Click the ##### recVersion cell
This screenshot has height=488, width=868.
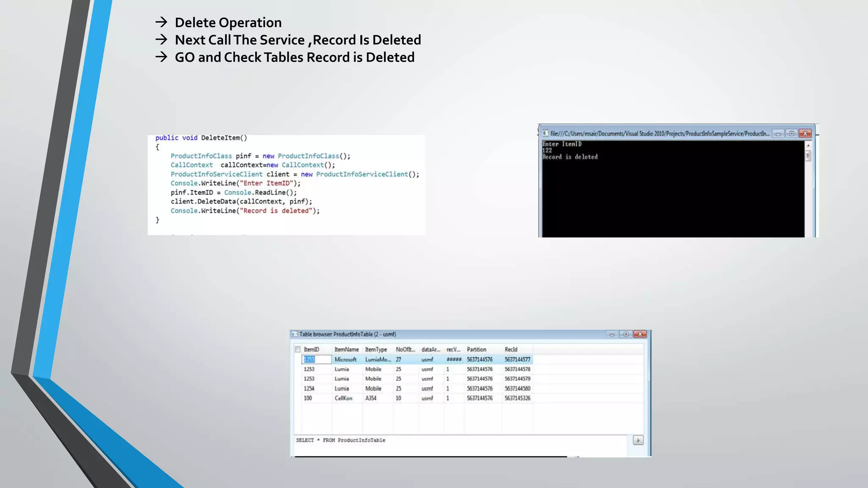(x=454, y=359)
